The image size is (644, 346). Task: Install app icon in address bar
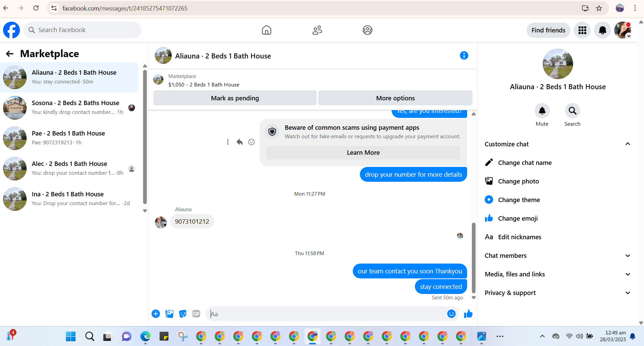585,8
